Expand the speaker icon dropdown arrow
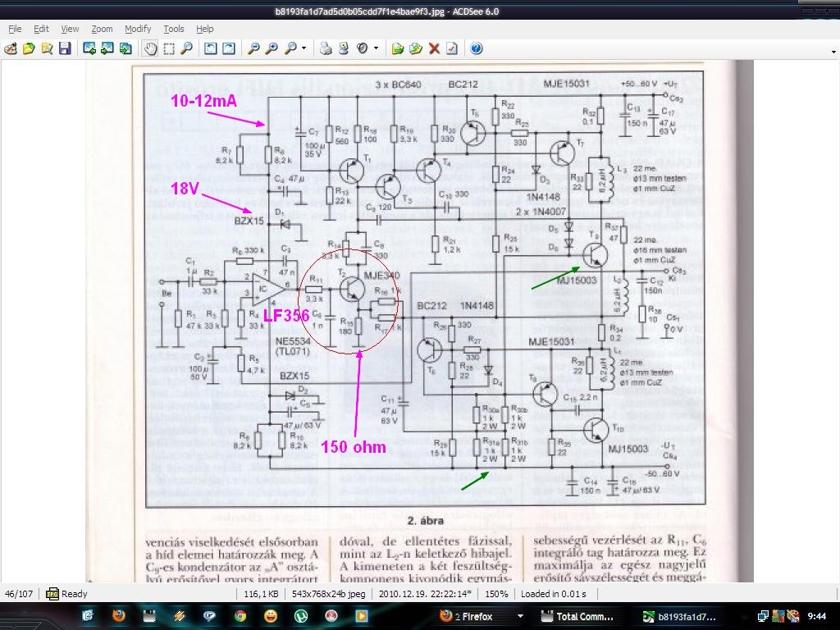 (x=376, y=48)
